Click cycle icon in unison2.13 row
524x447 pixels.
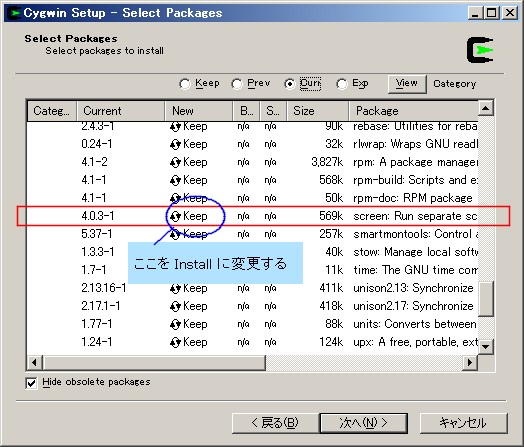tap(175, 289)
